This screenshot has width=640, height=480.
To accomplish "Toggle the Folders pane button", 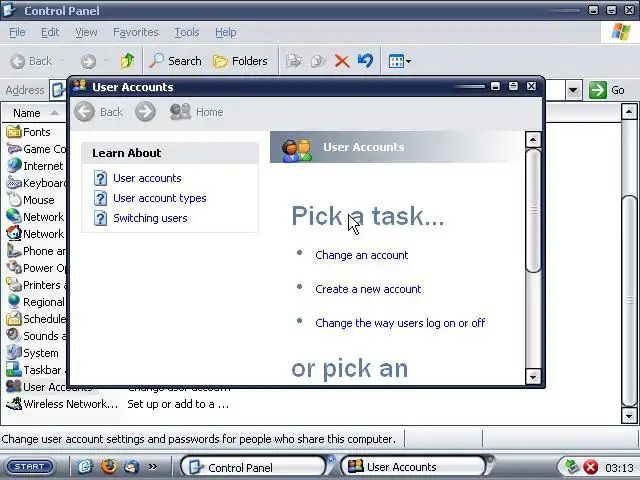I will click(x=240, y=61).
